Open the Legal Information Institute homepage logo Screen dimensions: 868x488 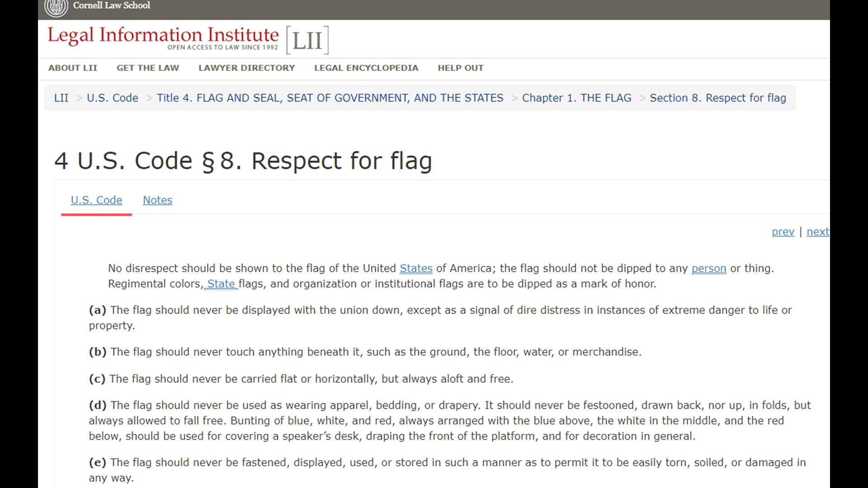click(x=163, y=36)
